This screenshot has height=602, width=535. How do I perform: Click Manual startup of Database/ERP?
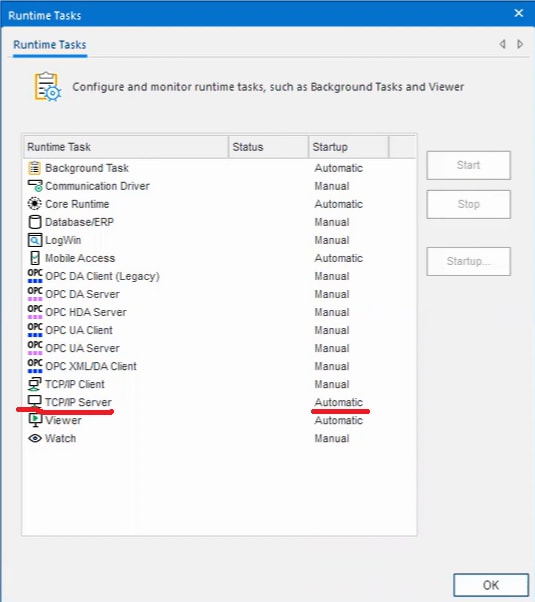[332, 222]
